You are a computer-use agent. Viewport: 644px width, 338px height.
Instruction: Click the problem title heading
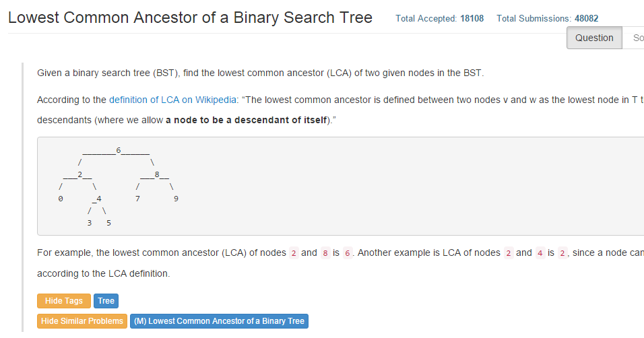click(190, 18)
